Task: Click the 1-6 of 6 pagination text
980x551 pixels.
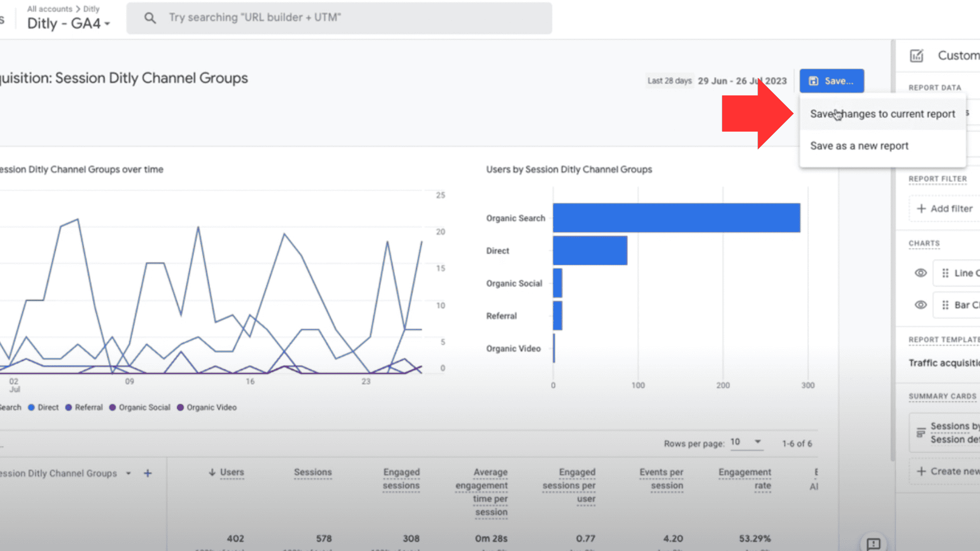Action: pyautogui.click(x=797, y=443)
